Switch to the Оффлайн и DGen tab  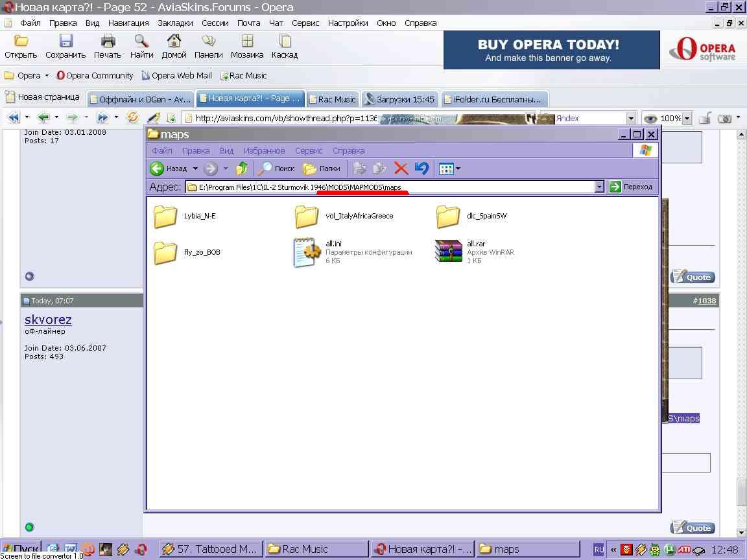click(x=141, y=99)
